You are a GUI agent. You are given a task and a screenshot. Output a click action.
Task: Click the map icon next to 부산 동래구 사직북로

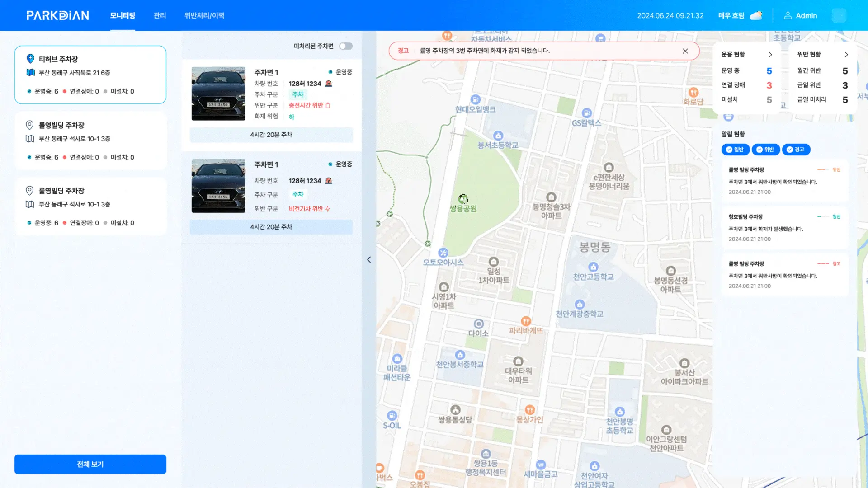tap(30, 72)
